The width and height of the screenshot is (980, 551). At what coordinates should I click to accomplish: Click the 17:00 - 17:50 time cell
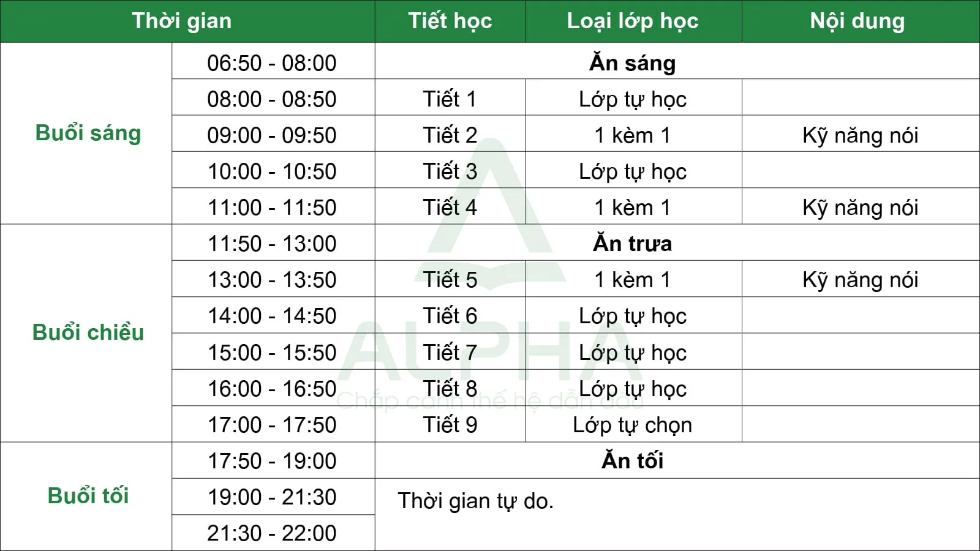[272, 424]
